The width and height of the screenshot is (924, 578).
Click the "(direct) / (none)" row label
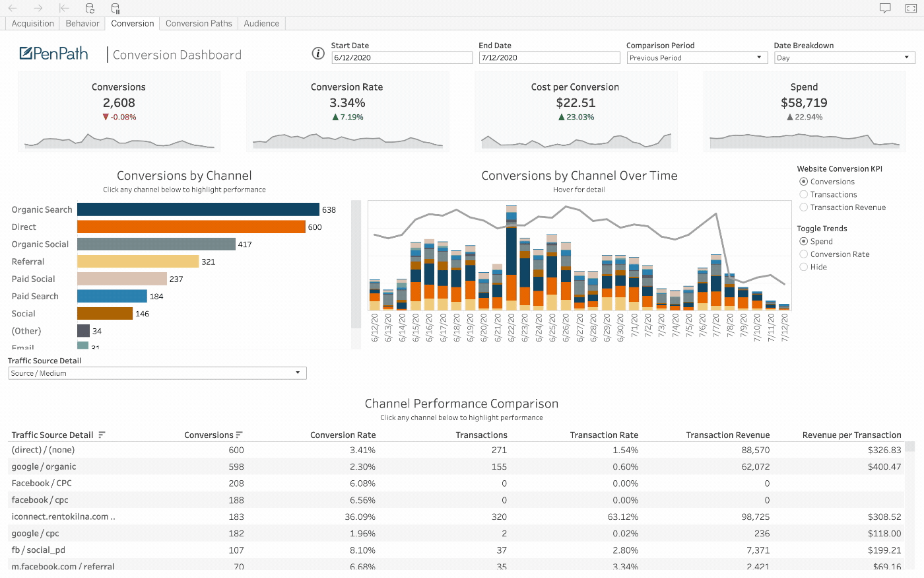tap(43, 450)
